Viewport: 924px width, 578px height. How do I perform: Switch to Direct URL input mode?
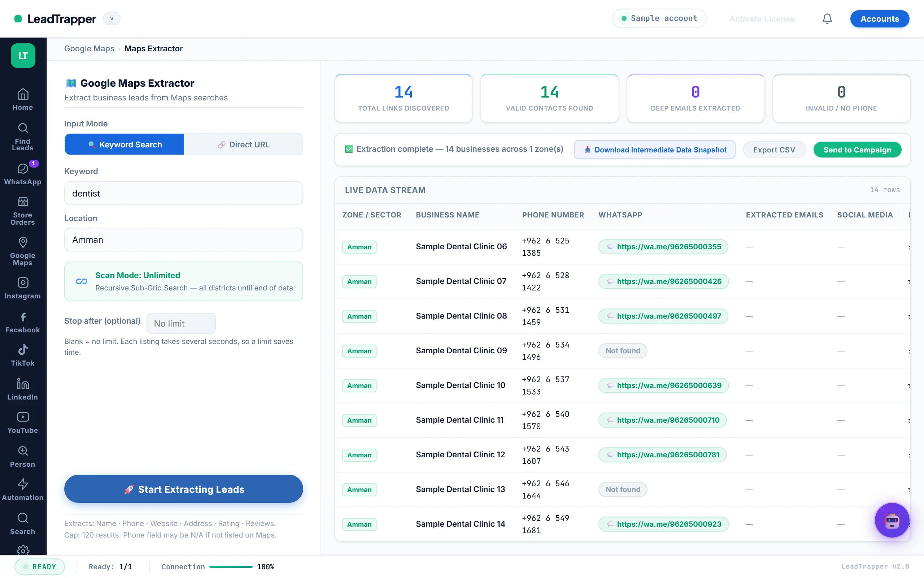pyautogui.click(x=243, y=144)
